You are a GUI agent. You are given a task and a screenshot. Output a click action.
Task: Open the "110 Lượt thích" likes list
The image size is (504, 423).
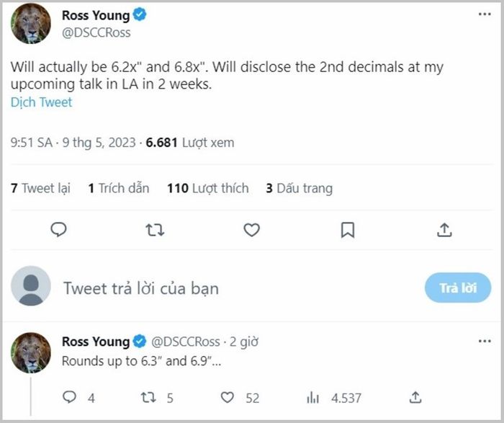(x=207, y=188)
